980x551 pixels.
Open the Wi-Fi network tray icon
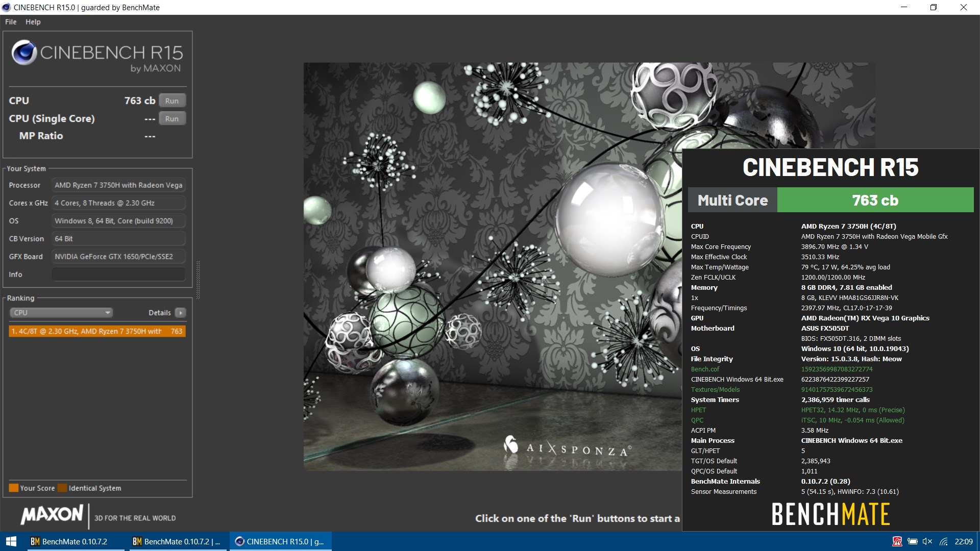point(944,541)
